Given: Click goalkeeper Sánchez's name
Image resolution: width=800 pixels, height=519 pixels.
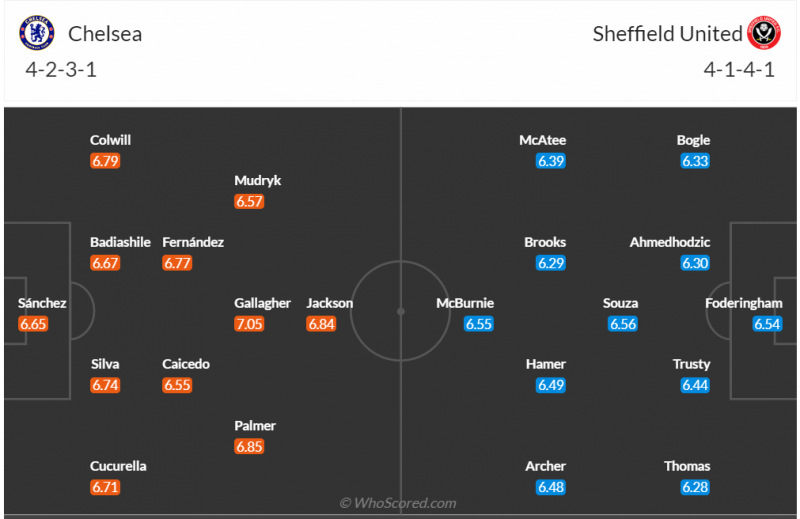Looking at the screenshot, I should [x=42, y=303].
